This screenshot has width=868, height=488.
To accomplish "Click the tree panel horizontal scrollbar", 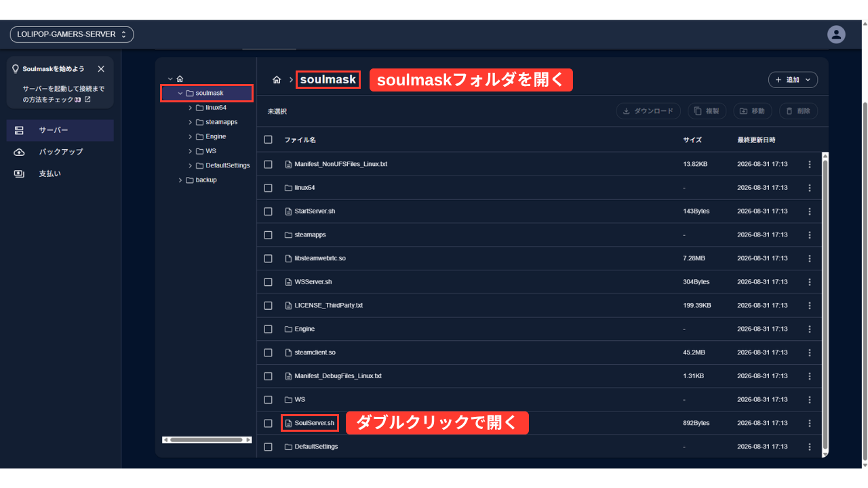I will tap(207, 440).
